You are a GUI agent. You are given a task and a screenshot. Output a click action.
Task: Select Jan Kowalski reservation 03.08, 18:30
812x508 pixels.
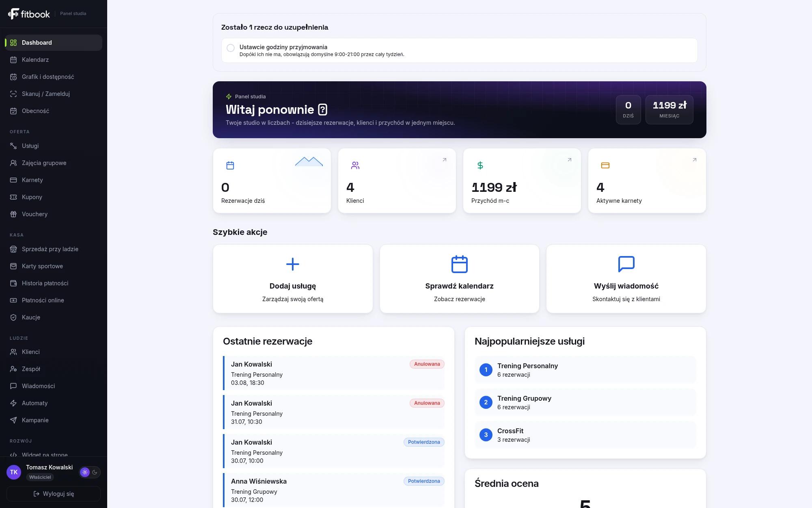coord(334,373)
